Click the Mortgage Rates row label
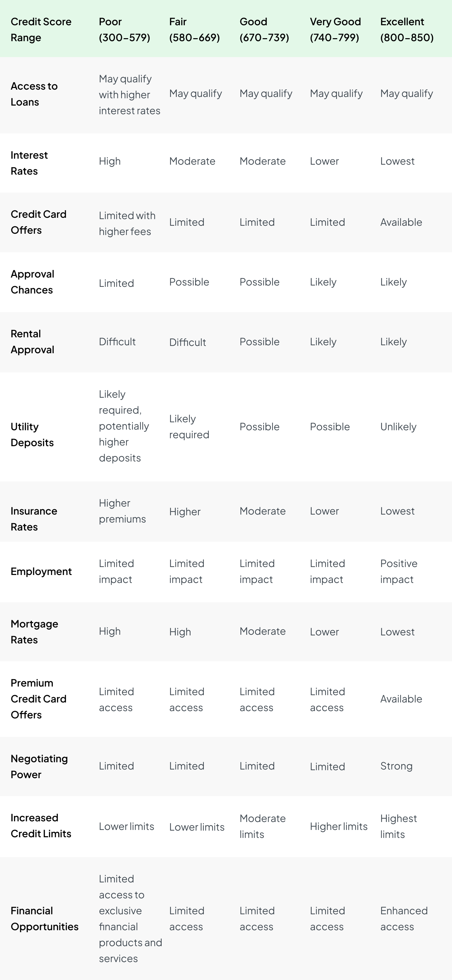Image resolution: width=452 pixels, height=980 pixels. click(x=35, y=631)
